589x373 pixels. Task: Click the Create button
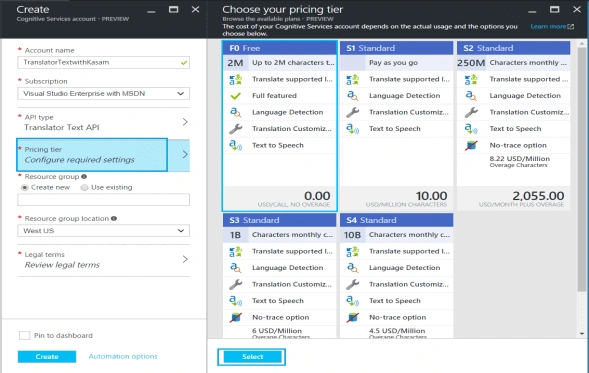tap(47, 356)
